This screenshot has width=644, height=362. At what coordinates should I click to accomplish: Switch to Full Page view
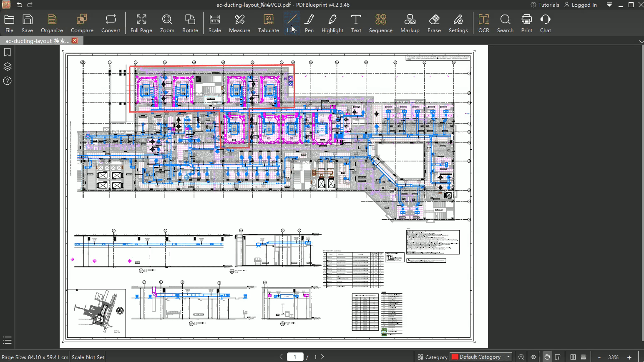coord(141,23)
